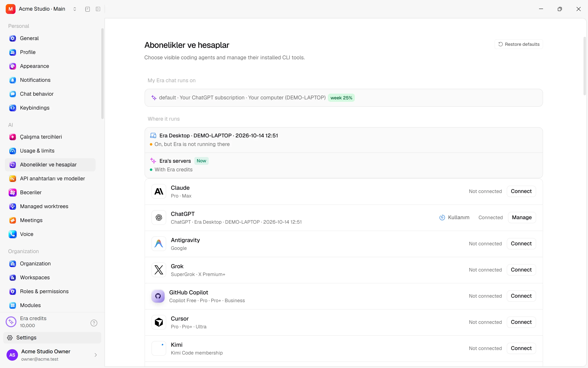The height and width of the screenshot is (368, 588).
Task: Click the GitHub Copilot logo icon
Action: click(158, 296)
